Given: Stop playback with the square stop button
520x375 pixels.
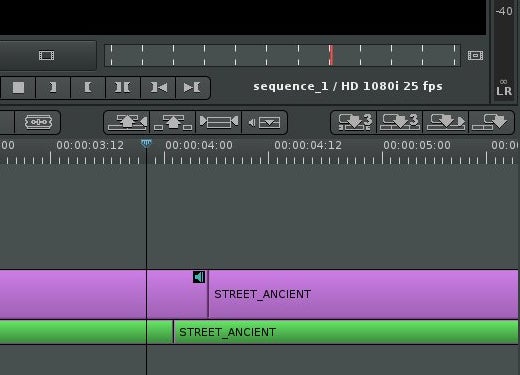Looking at the screenshot, I should (18, 88).
